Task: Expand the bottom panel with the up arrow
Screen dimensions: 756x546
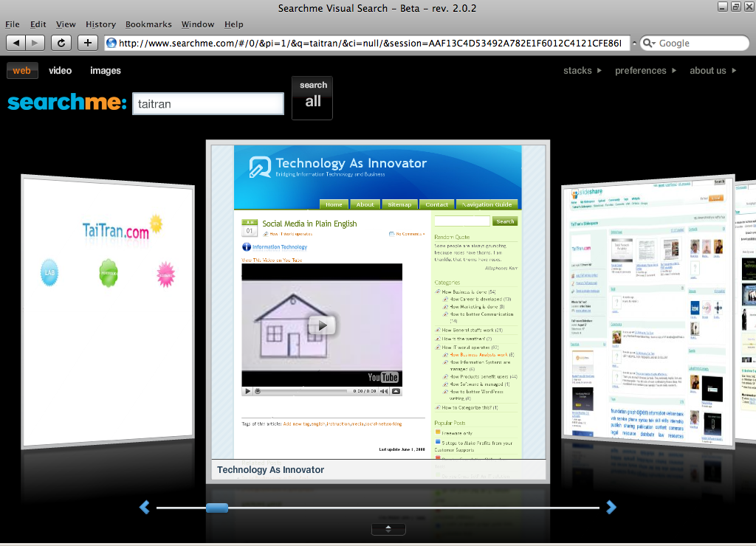Action: (388, 528)
